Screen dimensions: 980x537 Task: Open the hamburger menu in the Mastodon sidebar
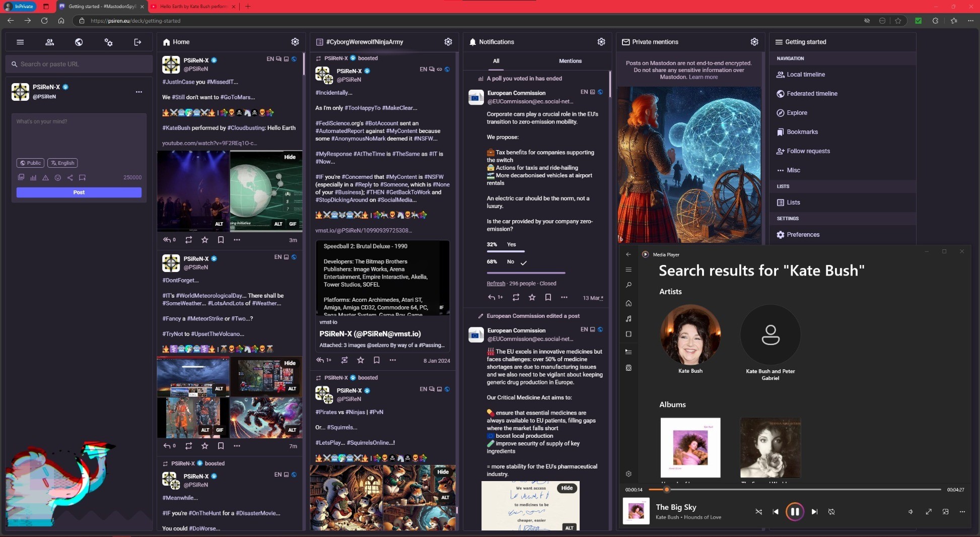tap(20, 42)
